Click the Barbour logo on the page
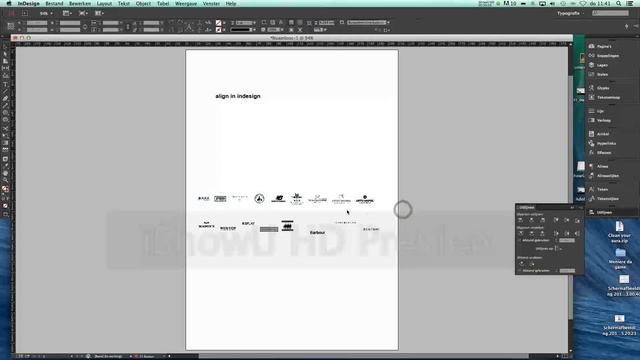This screenshot has height=360, width=640. 317,232
